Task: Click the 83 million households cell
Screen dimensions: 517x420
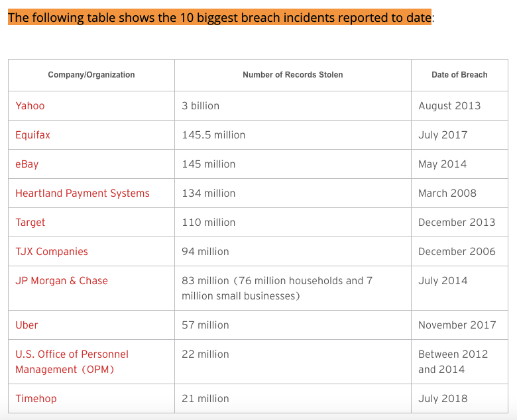Action: click(293, 288)
